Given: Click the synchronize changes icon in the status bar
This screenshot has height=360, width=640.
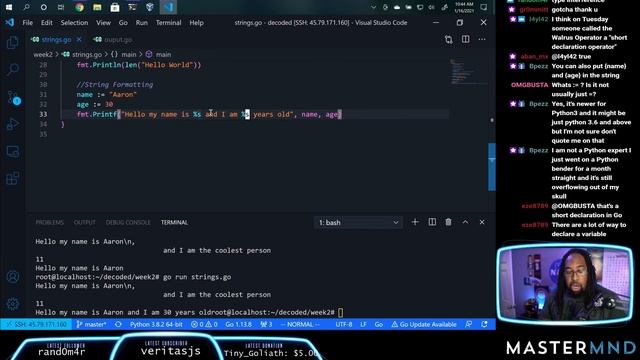Looking at the screenshot, I should tap(118, 324).
